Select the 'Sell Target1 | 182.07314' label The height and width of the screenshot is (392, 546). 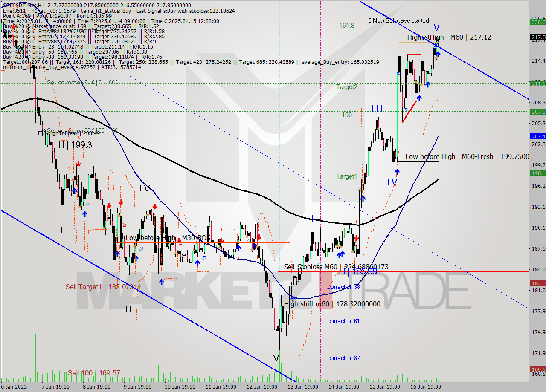coord(103,287)
